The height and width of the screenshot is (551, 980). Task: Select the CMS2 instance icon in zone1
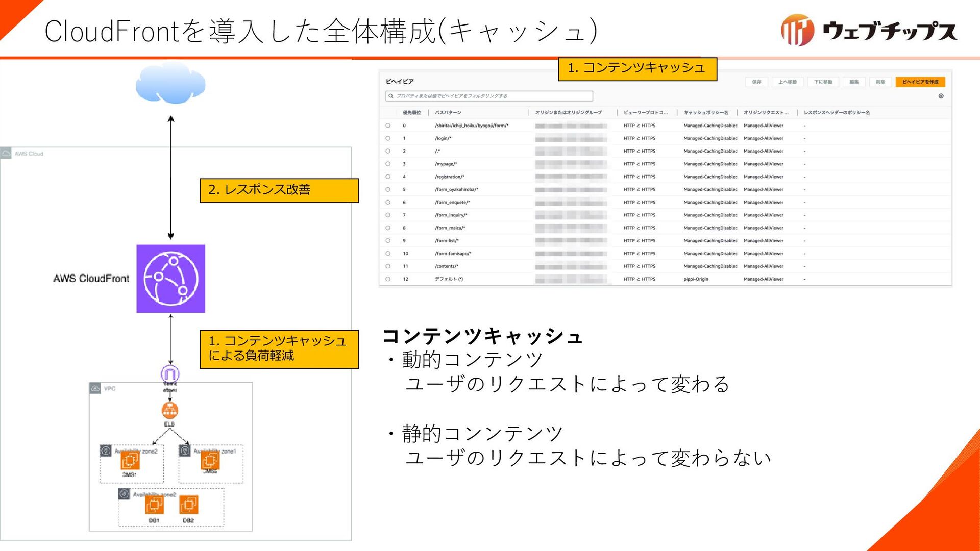tap(210, 460)
